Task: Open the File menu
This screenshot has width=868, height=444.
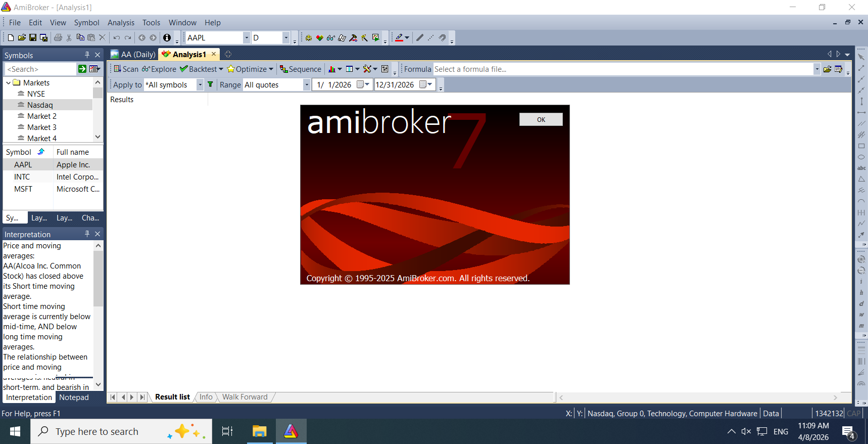Action: tap(15, 22)
